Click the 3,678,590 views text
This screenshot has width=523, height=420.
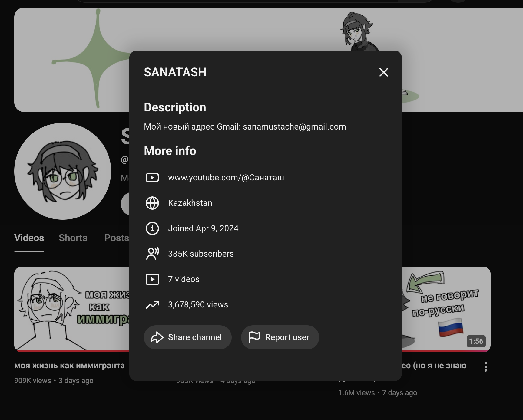198,305
